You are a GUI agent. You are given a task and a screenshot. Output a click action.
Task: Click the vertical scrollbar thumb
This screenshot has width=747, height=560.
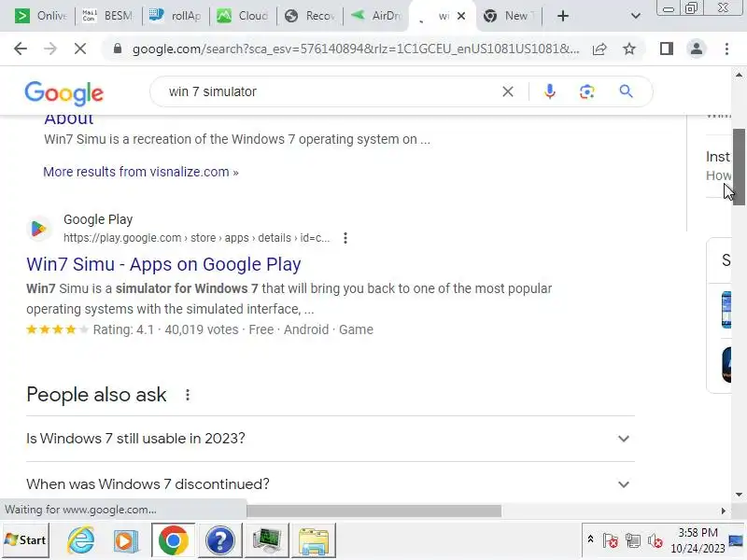(739, 167)
